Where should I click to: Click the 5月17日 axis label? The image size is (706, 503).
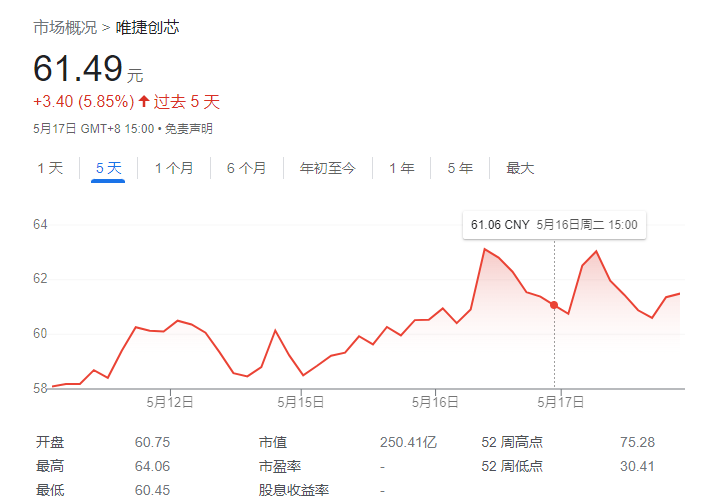coord(561,402)
